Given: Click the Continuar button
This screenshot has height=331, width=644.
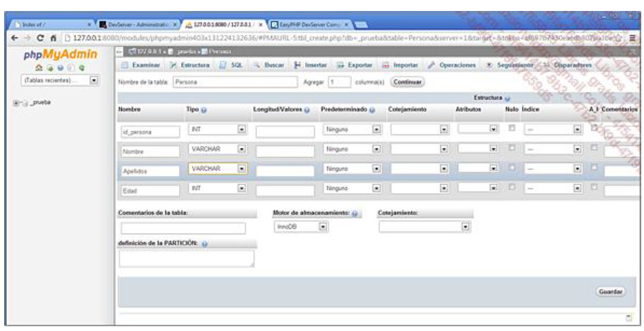Looking at the screenshot, I should (x=407, y=82).
